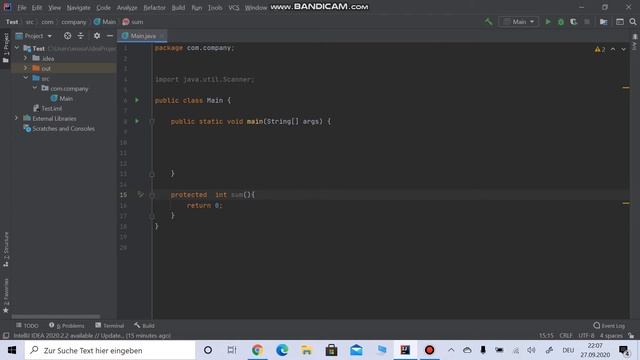Screen dimensions: 640x360
Task: Go to previous highlighted error arrow
Action: [613, 49]
